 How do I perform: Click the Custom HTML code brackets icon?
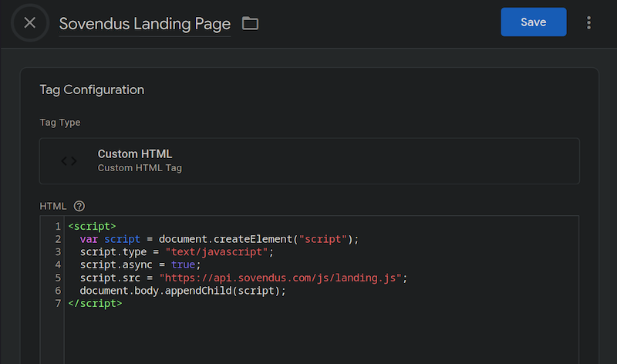(69, 161)
